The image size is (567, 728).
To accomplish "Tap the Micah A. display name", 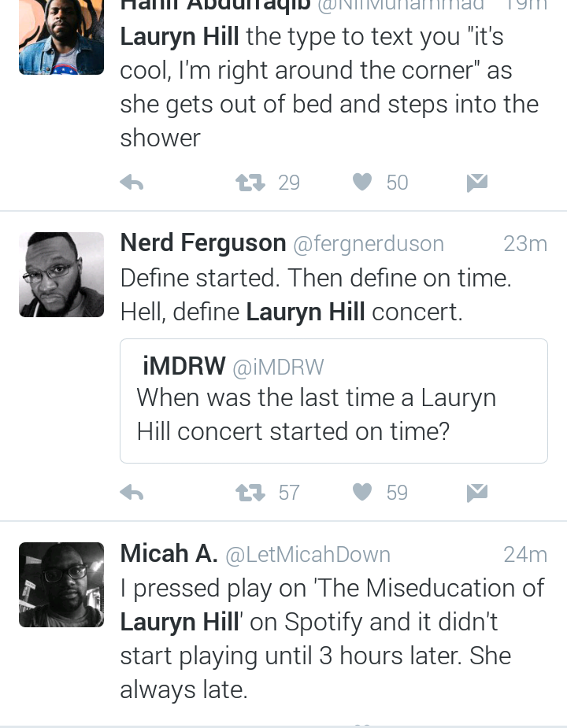I will point(169,553).
